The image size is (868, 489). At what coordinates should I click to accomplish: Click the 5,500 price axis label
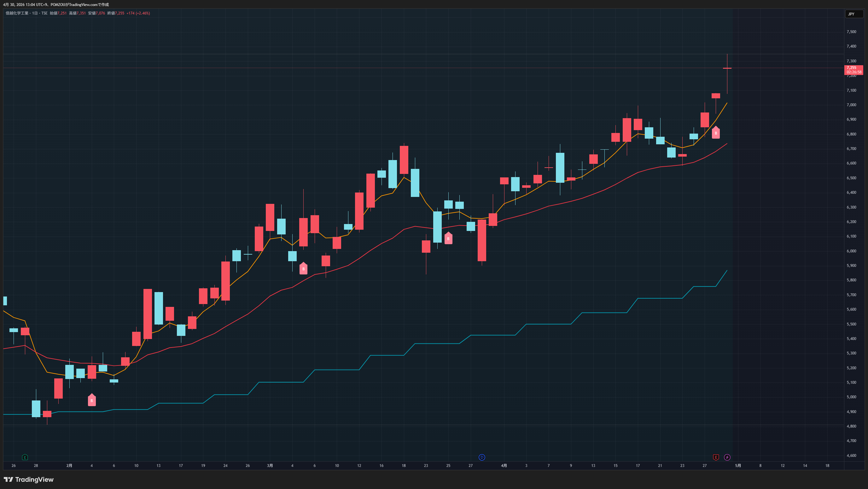tap(851, 324)
